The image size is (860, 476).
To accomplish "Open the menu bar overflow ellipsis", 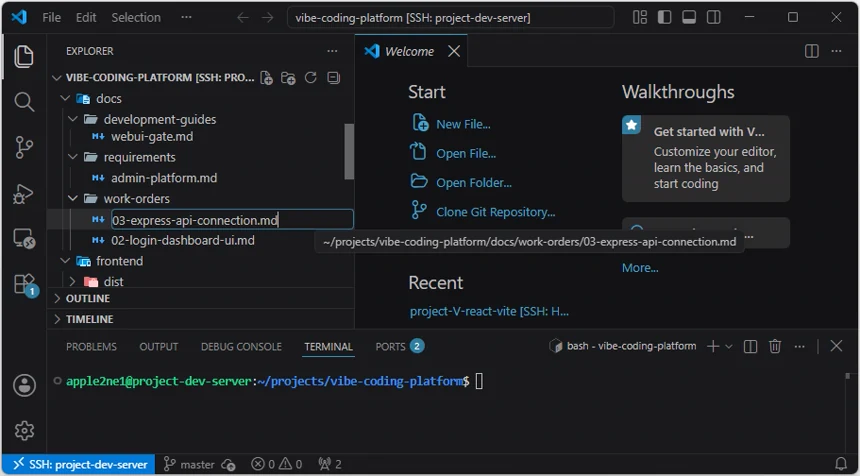I will tap(186, 18).
